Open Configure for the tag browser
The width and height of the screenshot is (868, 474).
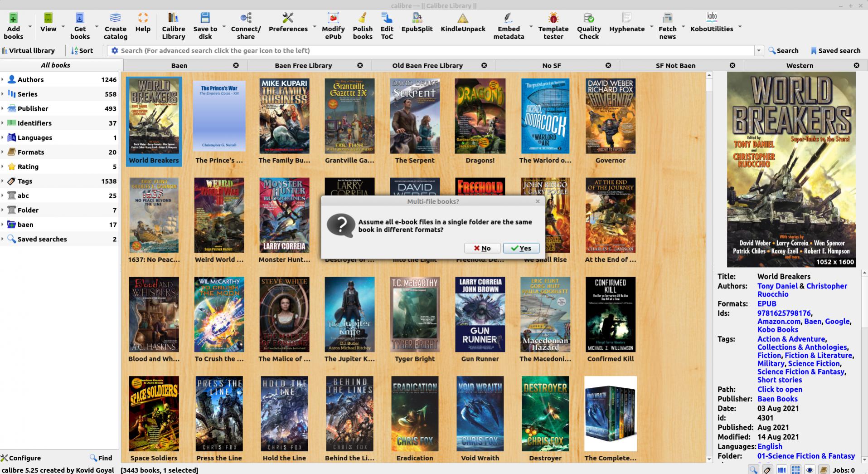[21, 458]
